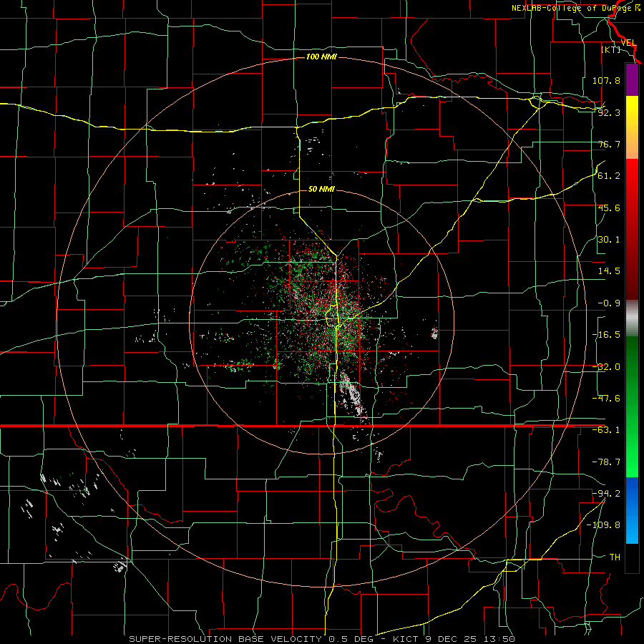Click the [KT] units label
Viewport: 644px width, 644px height.
click(610, 49)
